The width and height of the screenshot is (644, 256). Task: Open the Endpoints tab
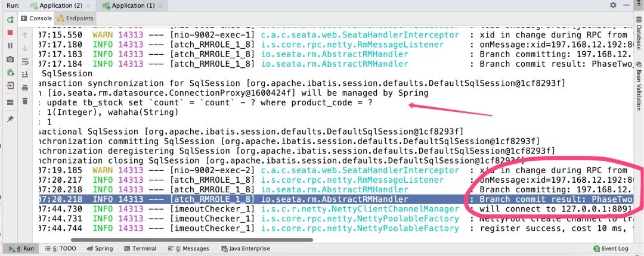(75, 18)
